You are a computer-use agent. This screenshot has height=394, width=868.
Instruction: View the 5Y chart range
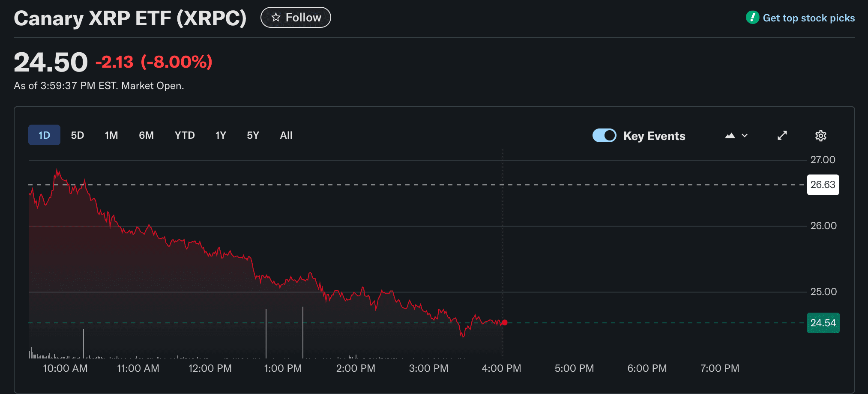[x=253, y=135]
